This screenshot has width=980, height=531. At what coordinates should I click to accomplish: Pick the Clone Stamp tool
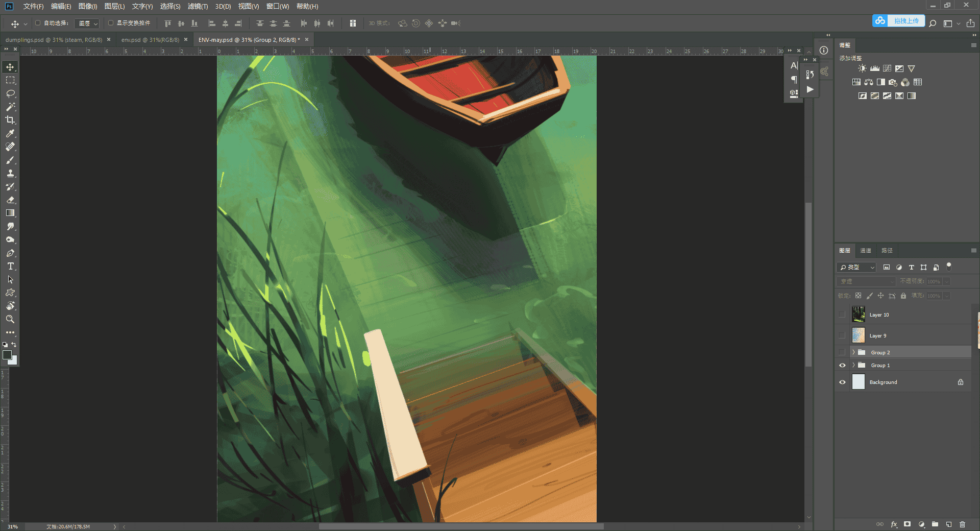click(x=10, y=174)
